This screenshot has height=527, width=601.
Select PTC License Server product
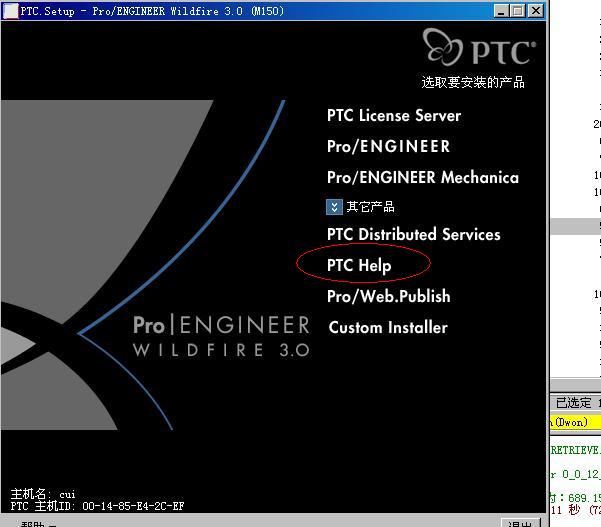[x=394, y=115]
